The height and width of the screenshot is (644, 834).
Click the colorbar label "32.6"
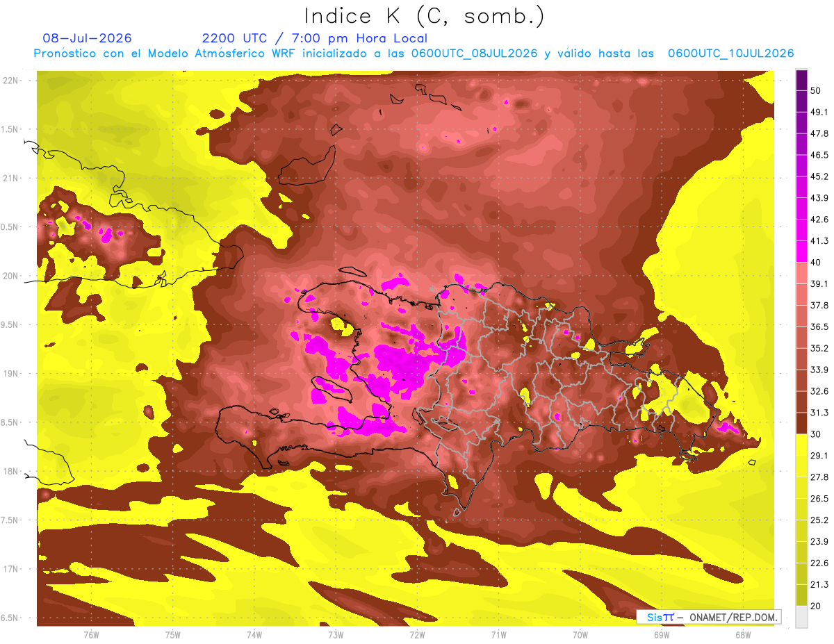coord(819,391)
